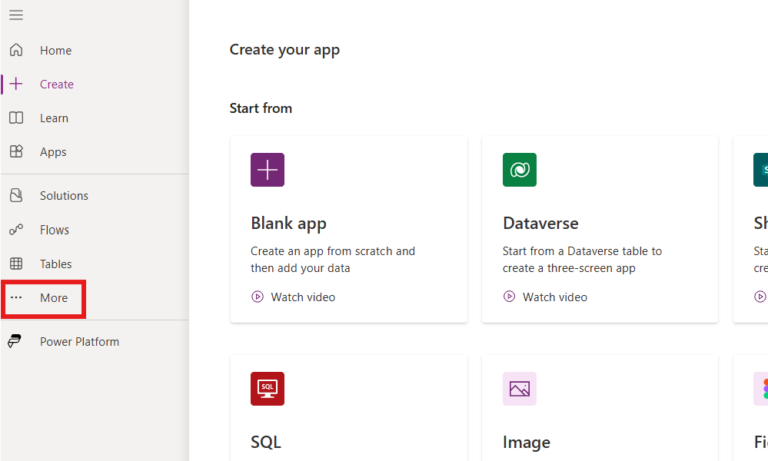Go to Solutions in left navigation
Image resolution: width=768 pixels, height=461 pixels.
[x=64, y=196]
